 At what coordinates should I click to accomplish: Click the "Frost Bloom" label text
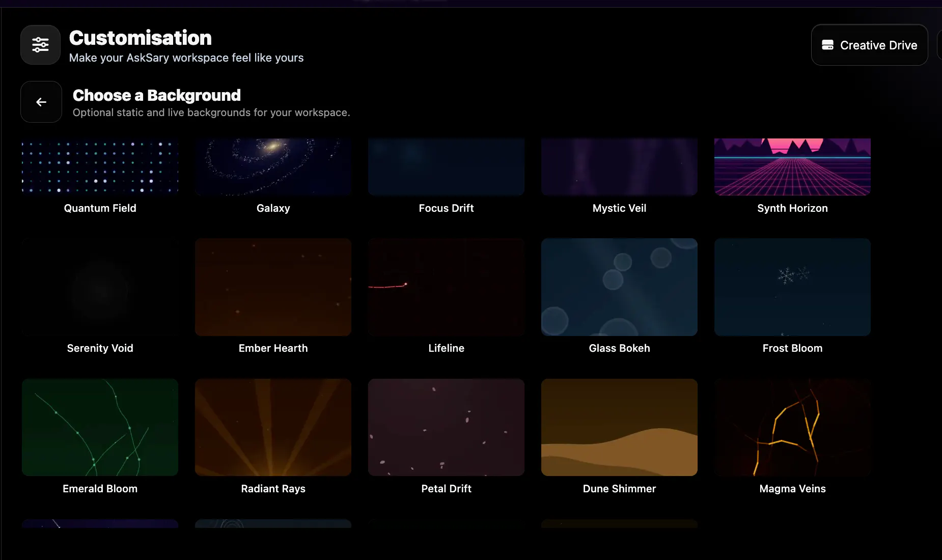(x=793, y=348)
